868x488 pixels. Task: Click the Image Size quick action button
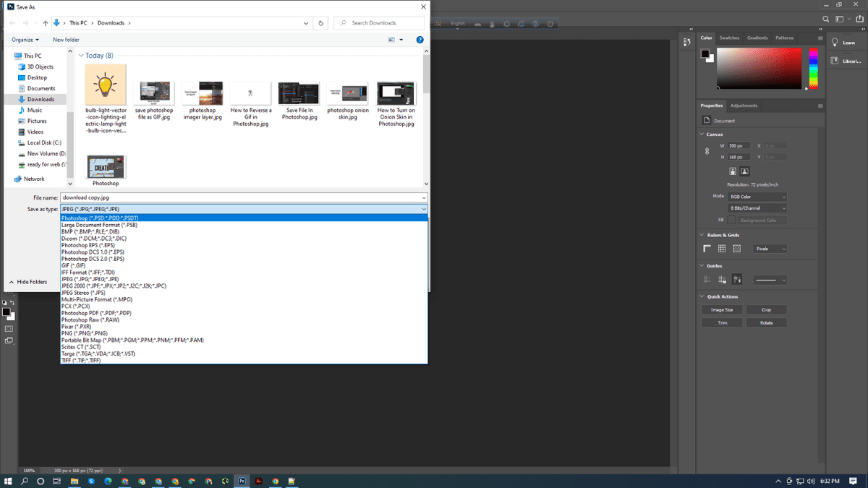pyautogui.click(x=722, y=309)
